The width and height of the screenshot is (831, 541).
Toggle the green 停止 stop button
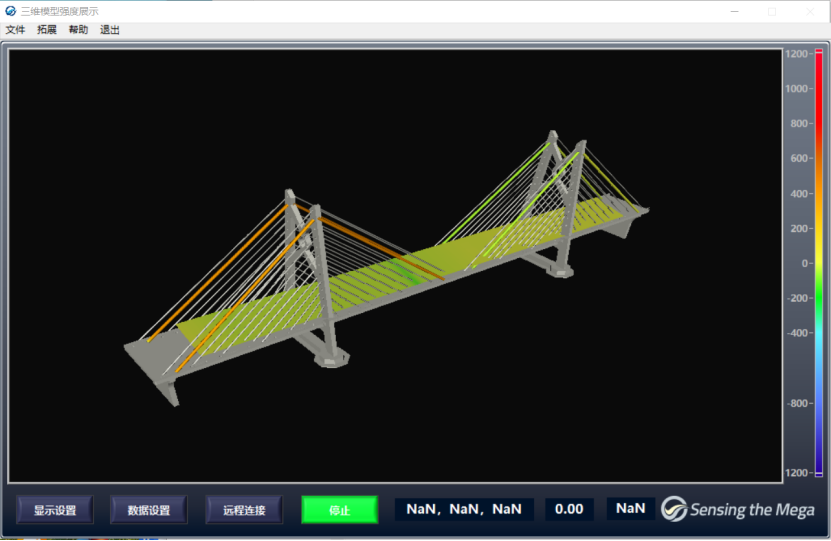(339, 510)
